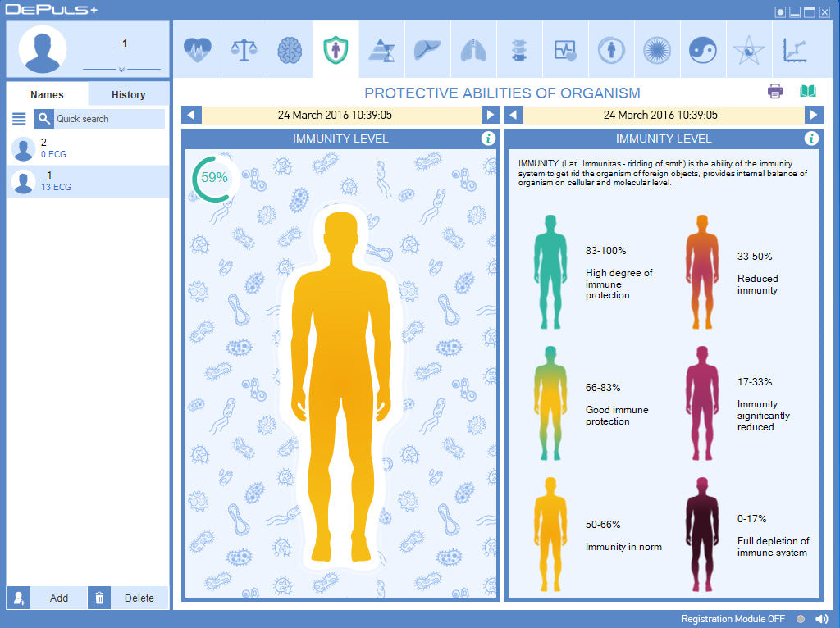Select the balance scales icon
Screen dimensions: 840x628
(x=243, y=50)
